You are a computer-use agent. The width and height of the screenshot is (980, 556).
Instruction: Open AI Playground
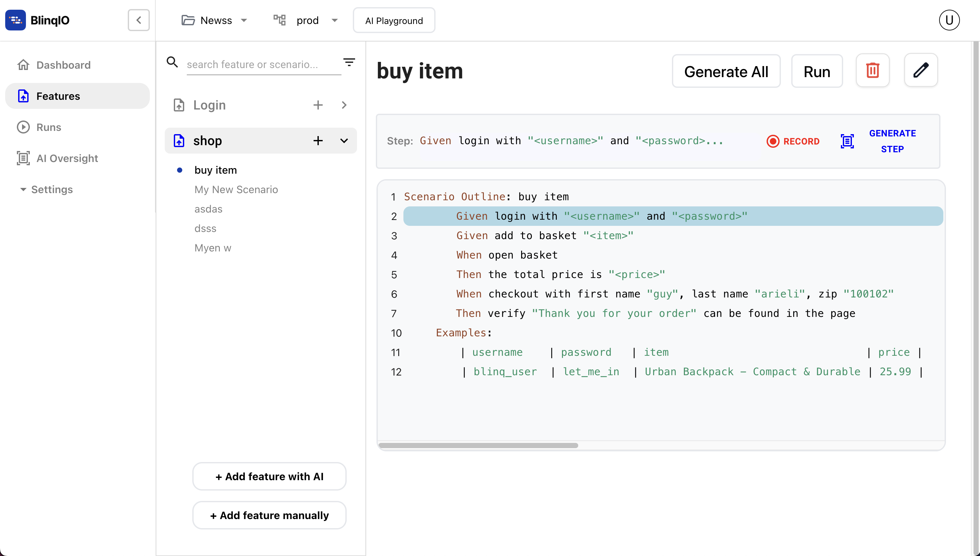pos(394,20)
